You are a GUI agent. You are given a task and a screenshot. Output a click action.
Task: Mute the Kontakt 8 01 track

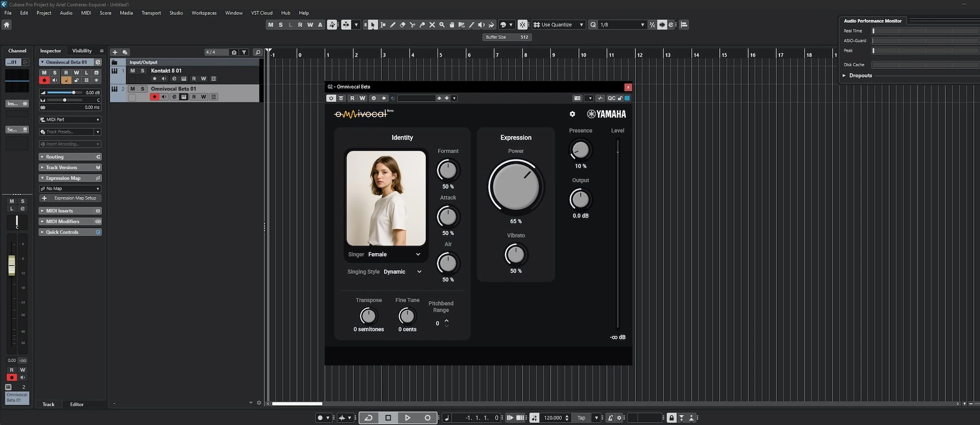133,71
